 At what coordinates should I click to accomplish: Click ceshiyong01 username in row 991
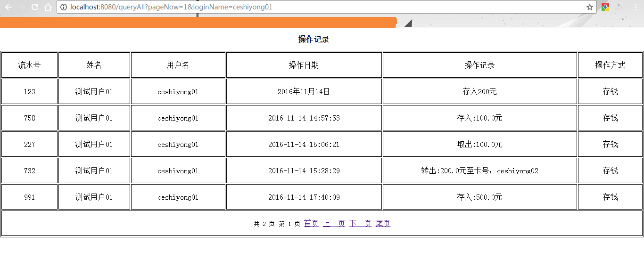click(178, 197)
